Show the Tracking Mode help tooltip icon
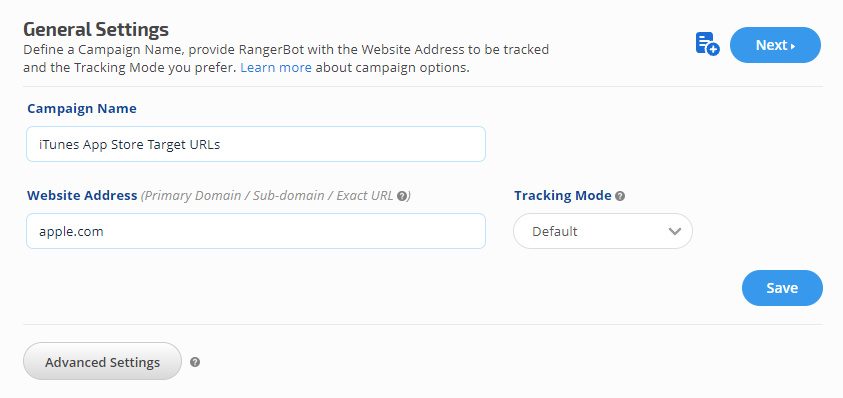The width and height of the screenshot is (843, 398). pos(620,196)
